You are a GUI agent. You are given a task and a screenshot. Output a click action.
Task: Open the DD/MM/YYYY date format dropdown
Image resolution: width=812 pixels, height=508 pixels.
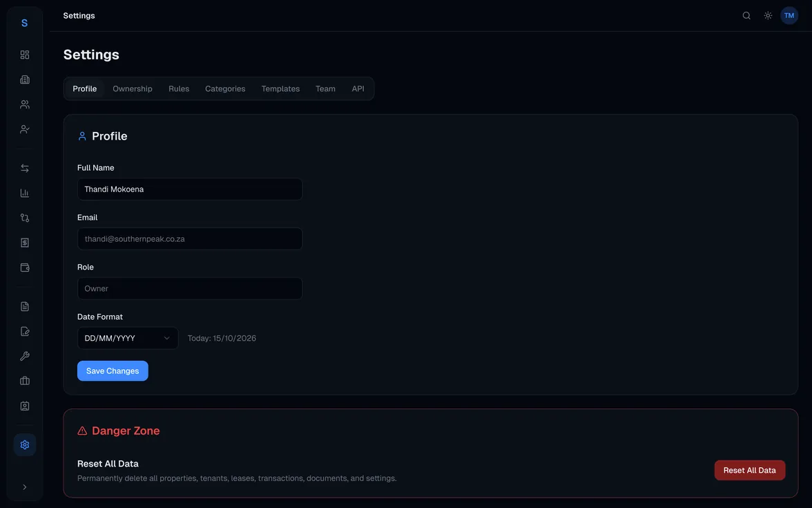pos(128,338)
